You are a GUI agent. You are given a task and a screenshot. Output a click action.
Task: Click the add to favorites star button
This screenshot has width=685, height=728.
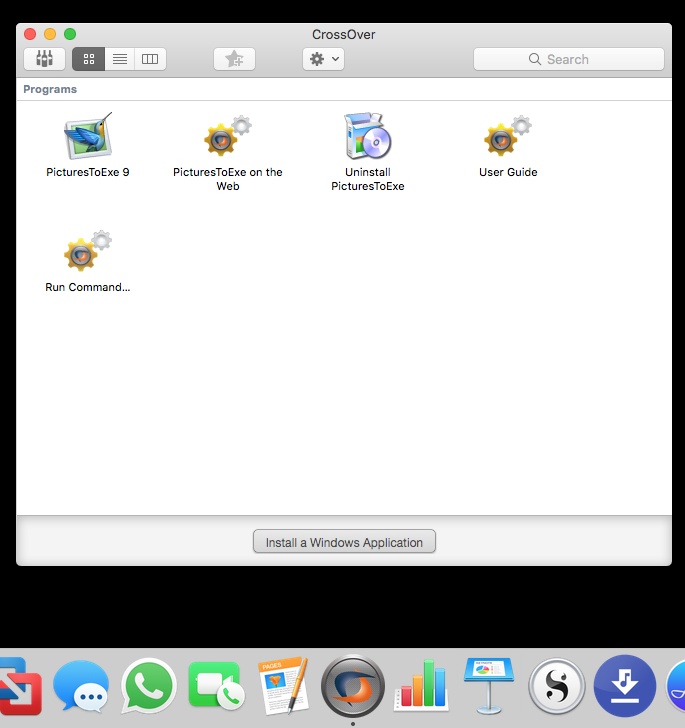(x=234, y=59)
